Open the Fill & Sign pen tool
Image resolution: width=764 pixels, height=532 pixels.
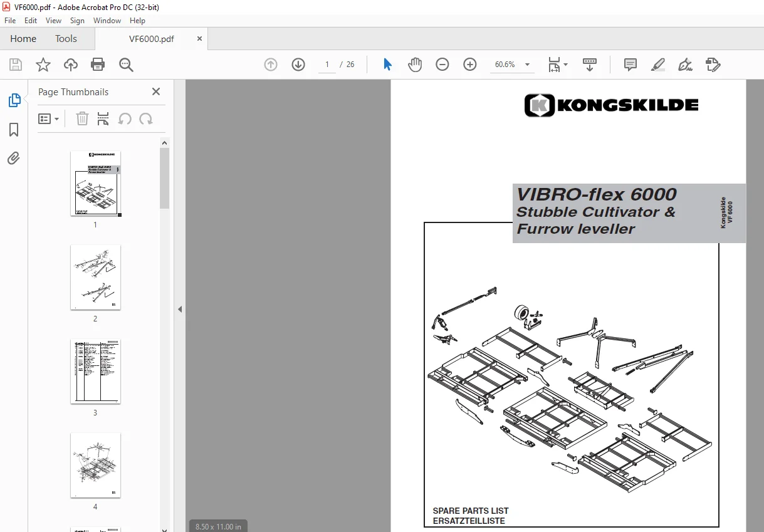coord(685,65)
